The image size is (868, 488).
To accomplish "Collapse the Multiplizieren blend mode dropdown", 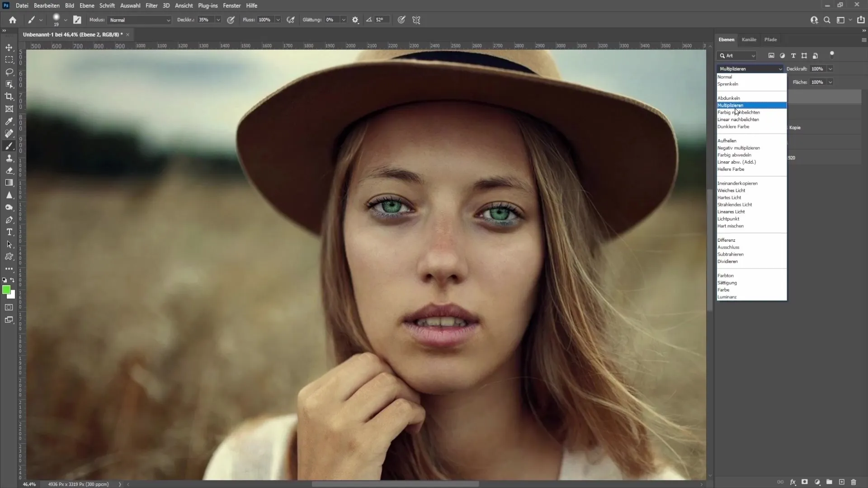I will [x=750, y=69].
